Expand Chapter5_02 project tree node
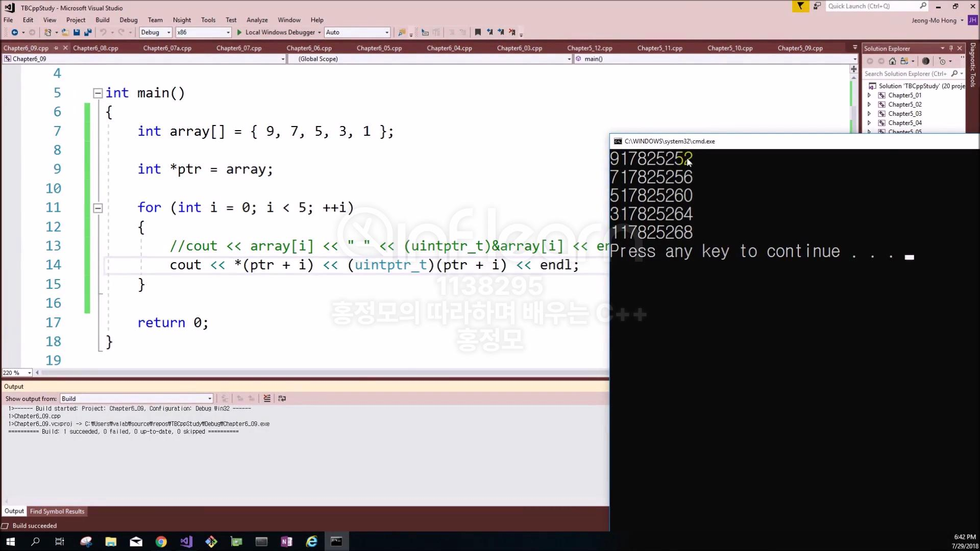The image size is (980, 551). (x=869, y=105)
